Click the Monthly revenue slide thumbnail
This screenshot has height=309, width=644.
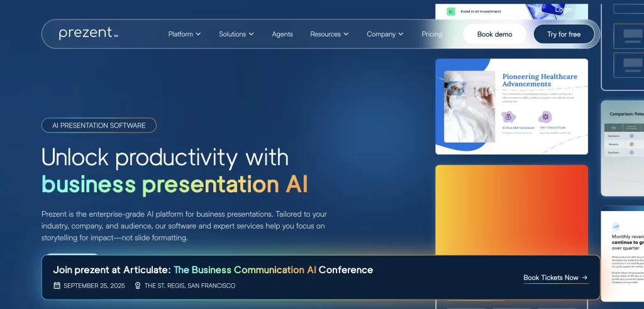tap(622, 254)
